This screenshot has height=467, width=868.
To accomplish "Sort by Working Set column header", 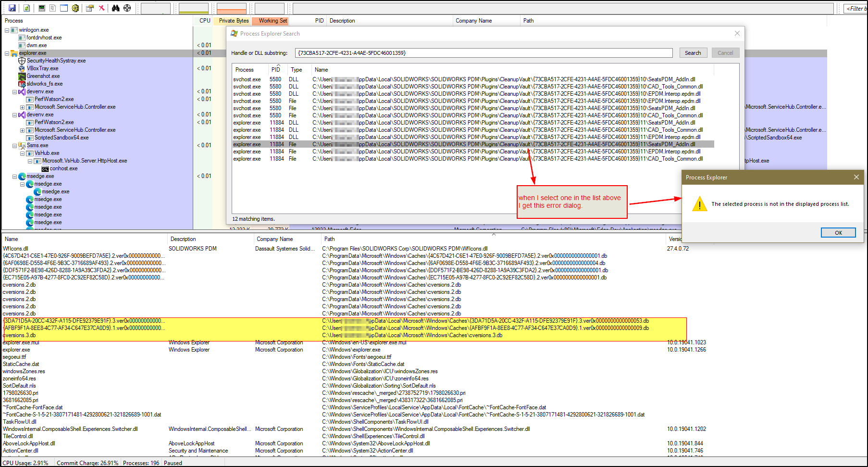I will (270, 21).
